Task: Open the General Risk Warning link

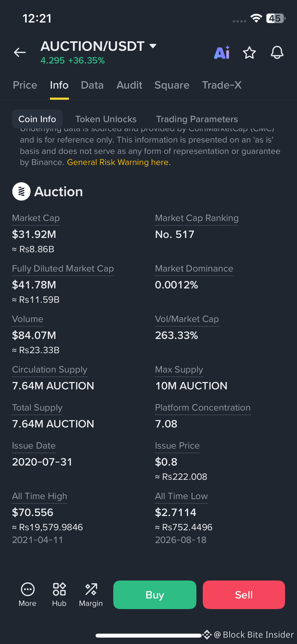Action: click(x=119, y=162)
